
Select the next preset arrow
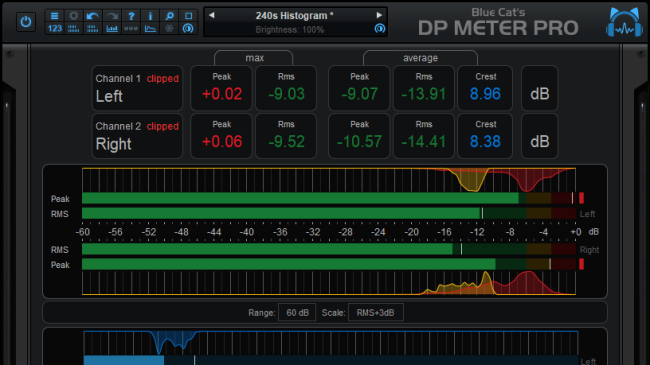(379, 15)
